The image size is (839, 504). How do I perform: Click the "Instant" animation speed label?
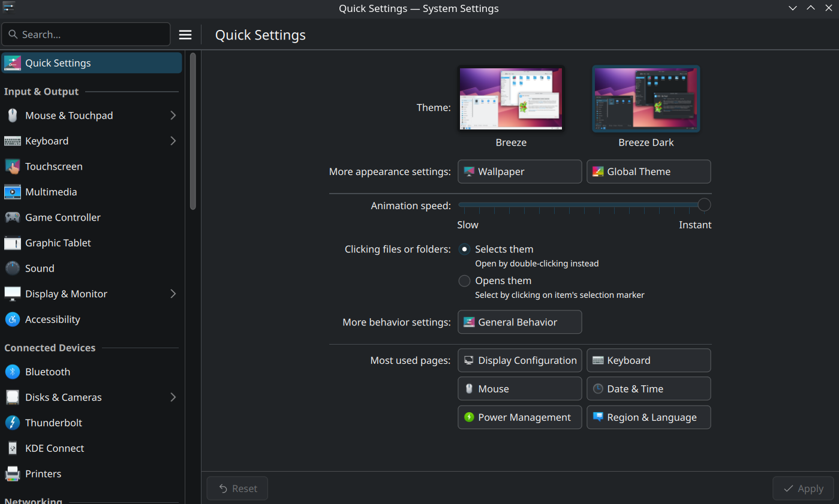coord(695,225)
